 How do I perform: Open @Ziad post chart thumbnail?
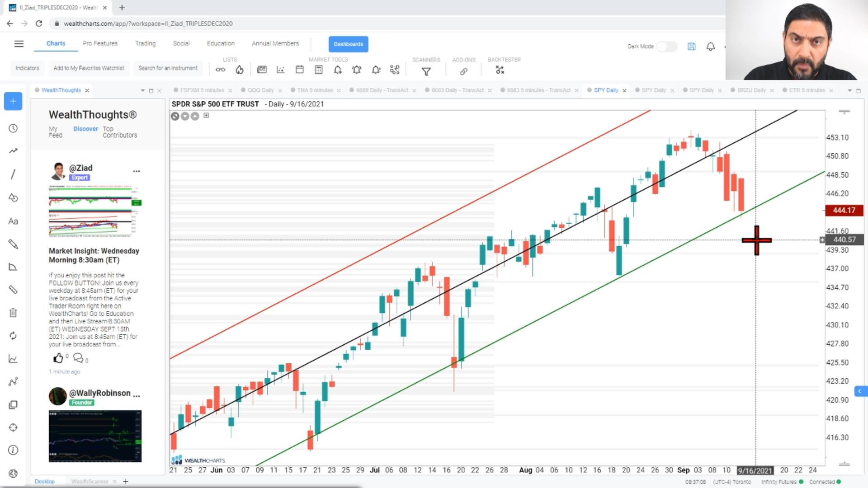coord(95,211)
